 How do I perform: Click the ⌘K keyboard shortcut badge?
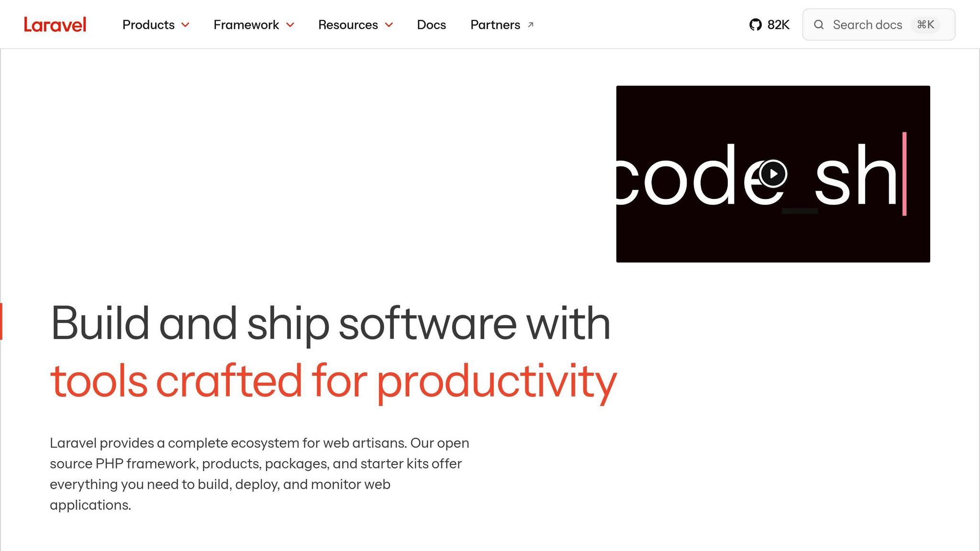(926, 24)
